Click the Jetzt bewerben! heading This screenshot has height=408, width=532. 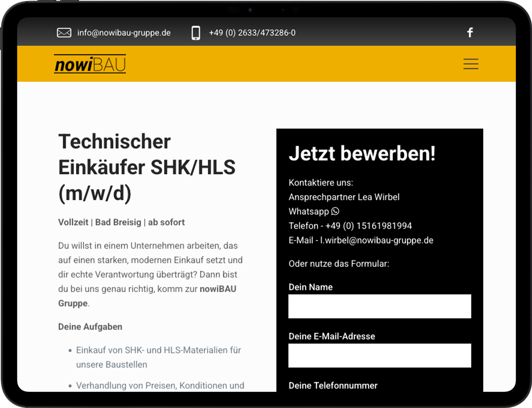362,153
